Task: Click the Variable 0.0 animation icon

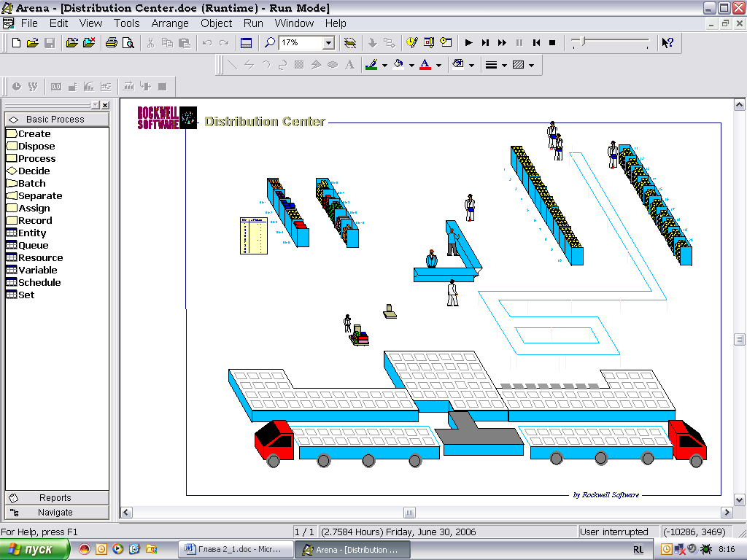Action: click(x=56, y=87)
